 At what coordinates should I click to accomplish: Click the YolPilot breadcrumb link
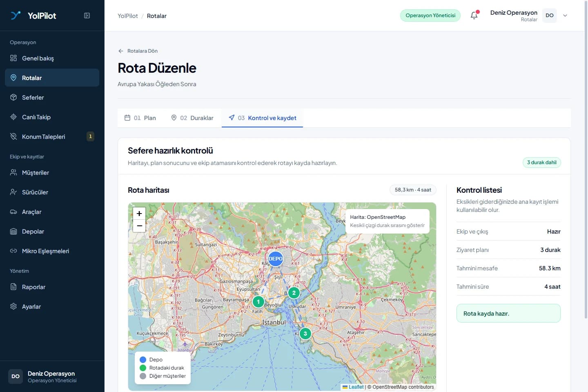[x=128, y=16]
